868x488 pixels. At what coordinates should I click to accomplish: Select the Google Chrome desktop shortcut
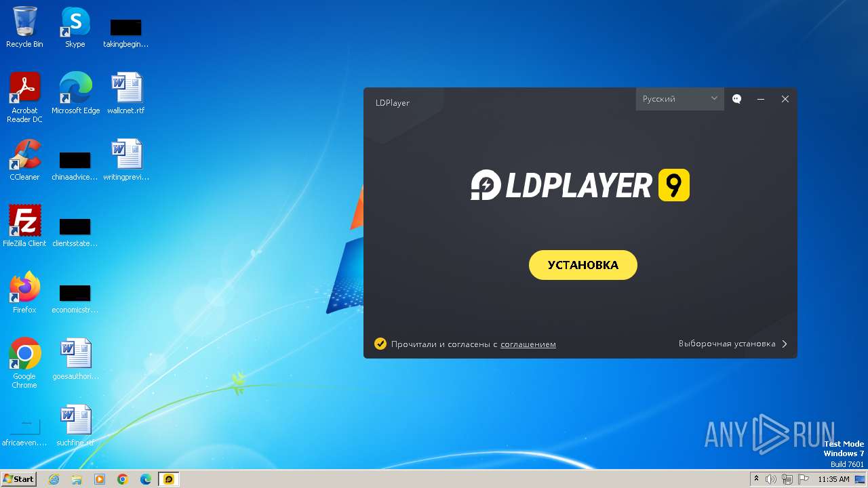click(24, 363)
